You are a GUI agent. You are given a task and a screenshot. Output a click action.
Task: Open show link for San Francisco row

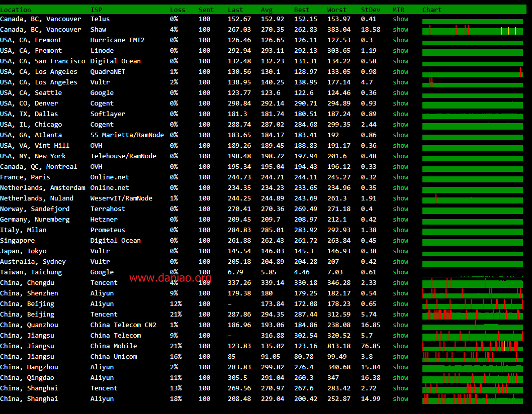click(400, 61)
